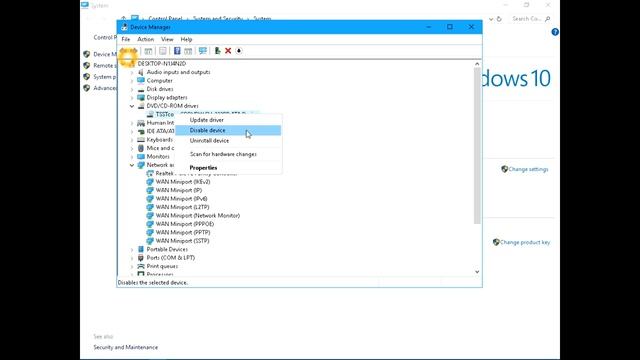The width and height of the screenshot is (640, 360).
Task: Select the Monitors category icon
Action: pyautogui.click(x=141, y=156)
